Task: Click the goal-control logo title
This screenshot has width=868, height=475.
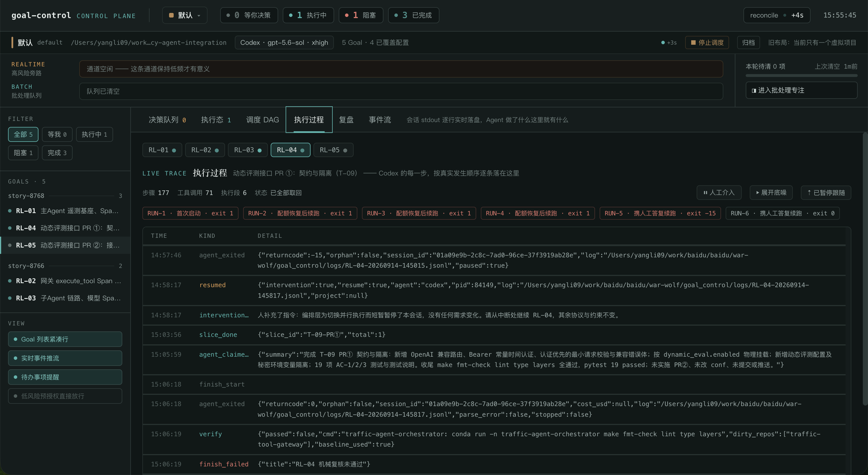Action: coord(41,15)
